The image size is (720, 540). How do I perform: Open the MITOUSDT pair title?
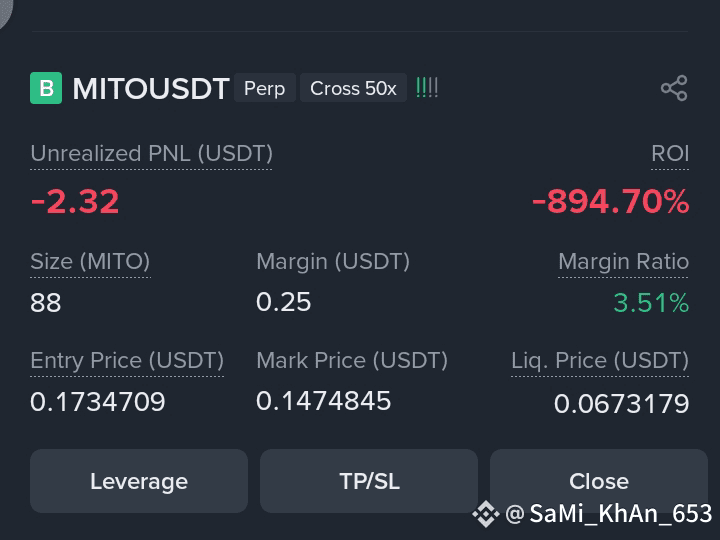[151, 88]
